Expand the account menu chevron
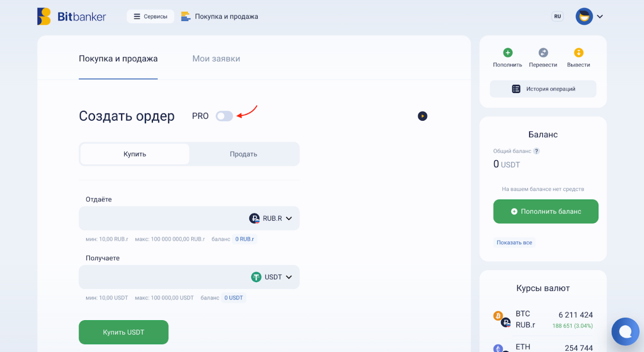The height and width of the screenshot is (352, 644). (x=600, y=17)
